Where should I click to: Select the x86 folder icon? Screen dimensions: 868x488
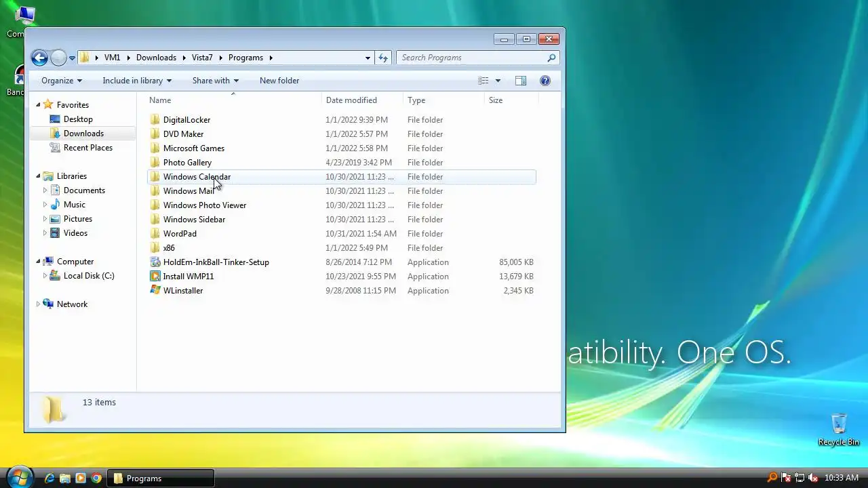(155, 248)
